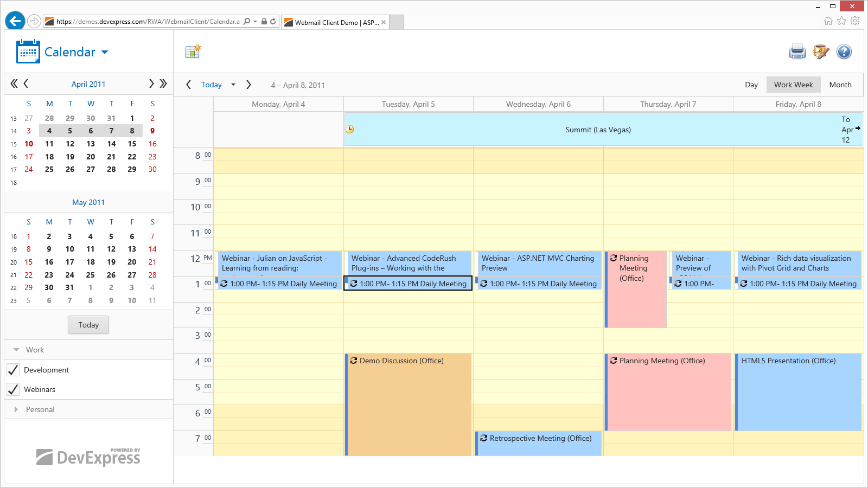
Task: Open a new browser tab
Action: pos(397,22)
